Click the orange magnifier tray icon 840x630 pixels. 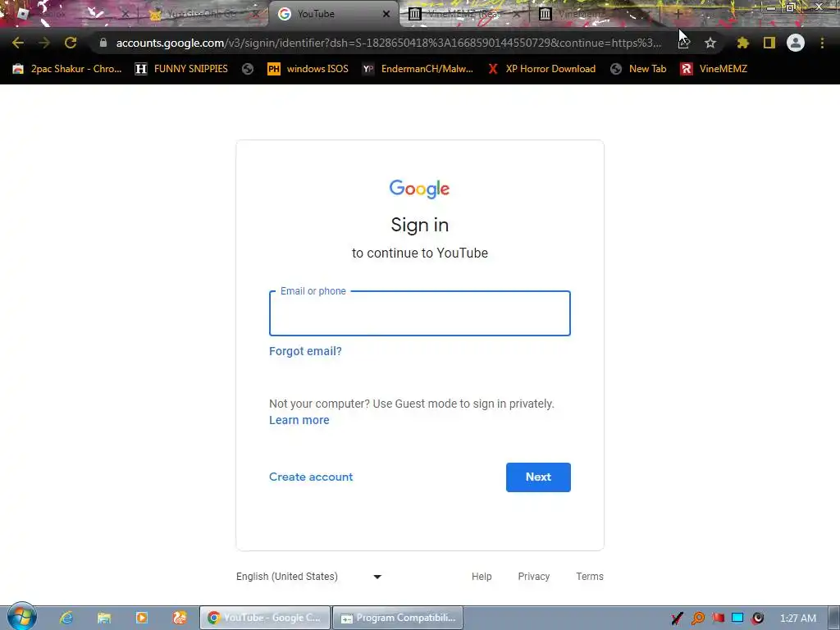click(697, 619)
